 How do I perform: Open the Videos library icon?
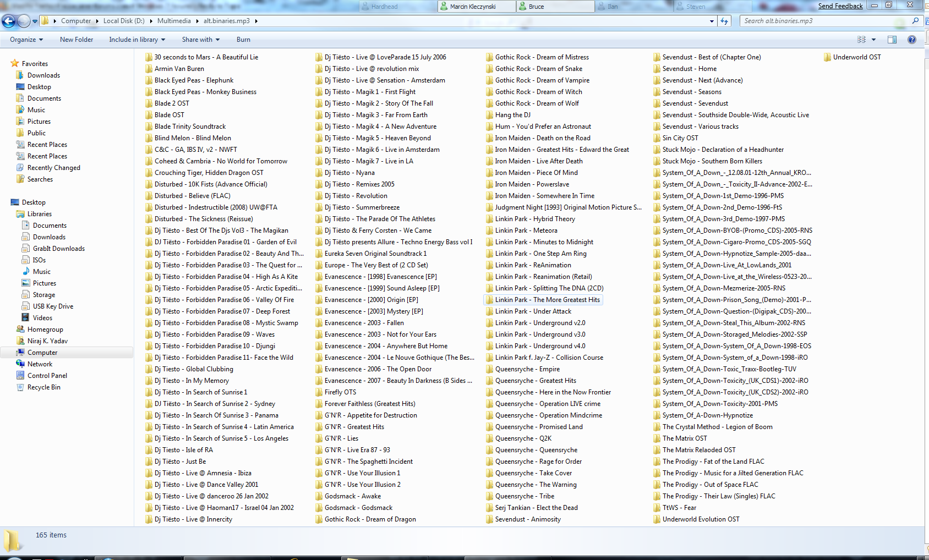pyautogui.click(x=25, y=318)
